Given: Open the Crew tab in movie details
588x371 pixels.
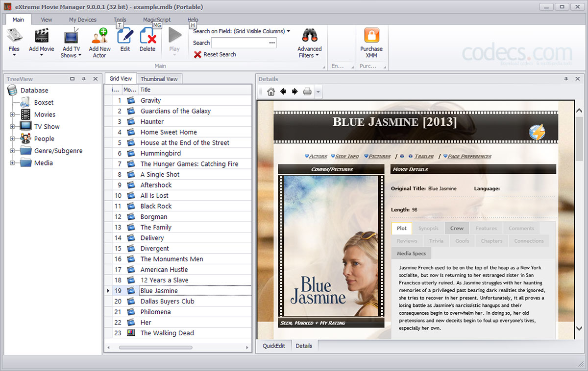Looking at the screenshot, I should [x=457, y=228].
